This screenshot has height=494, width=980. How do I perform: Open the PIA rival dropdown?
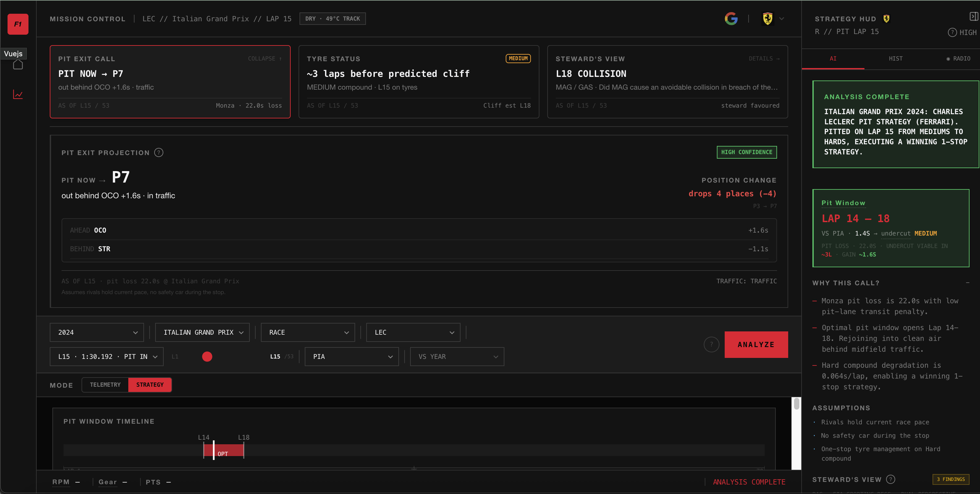352,357
